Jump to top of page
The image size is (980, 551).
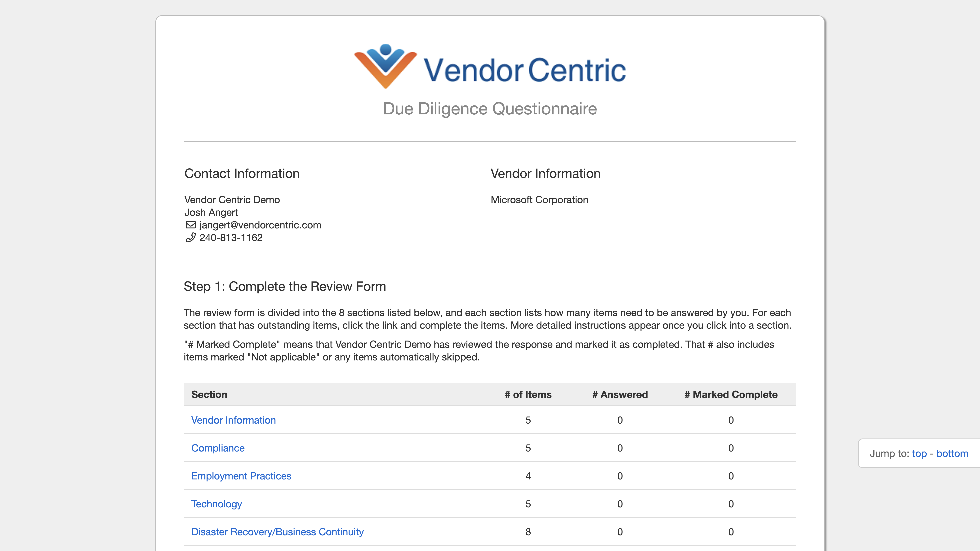click(x=919, y=453)
